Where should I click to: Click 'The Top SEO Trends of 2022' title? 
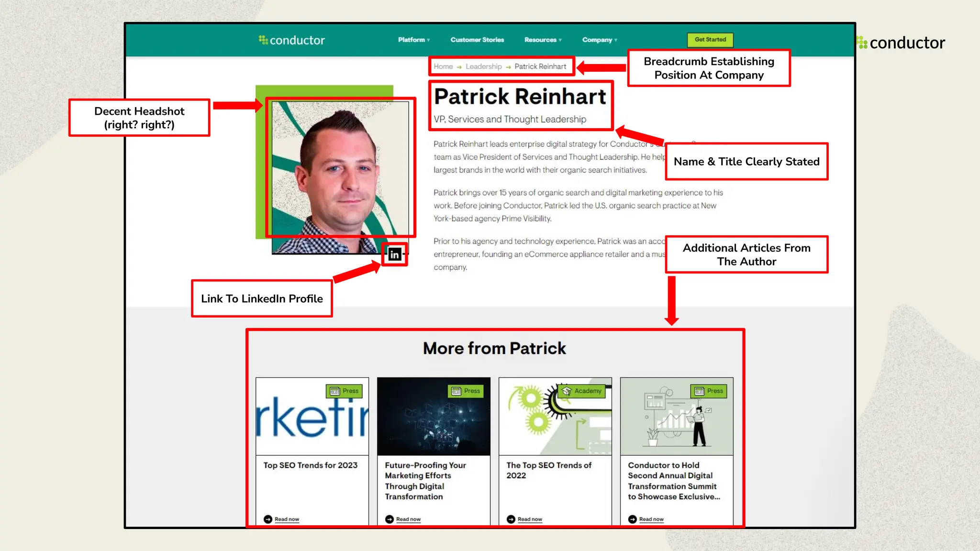(x=549, y=470)
